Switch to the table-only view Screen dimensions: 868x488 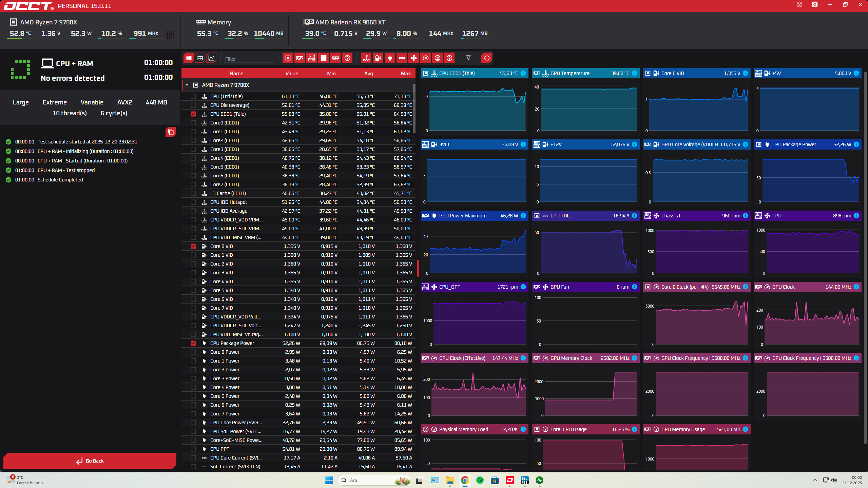pos(200,58)
